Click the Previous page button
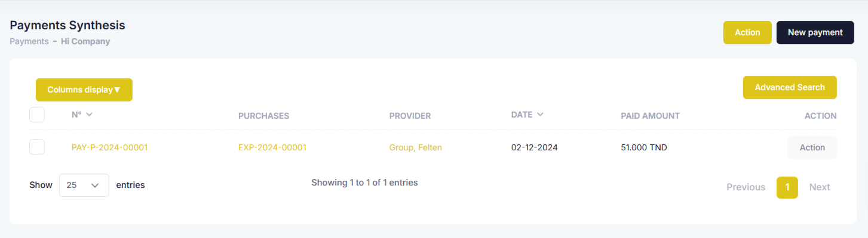 pos(746,187)
